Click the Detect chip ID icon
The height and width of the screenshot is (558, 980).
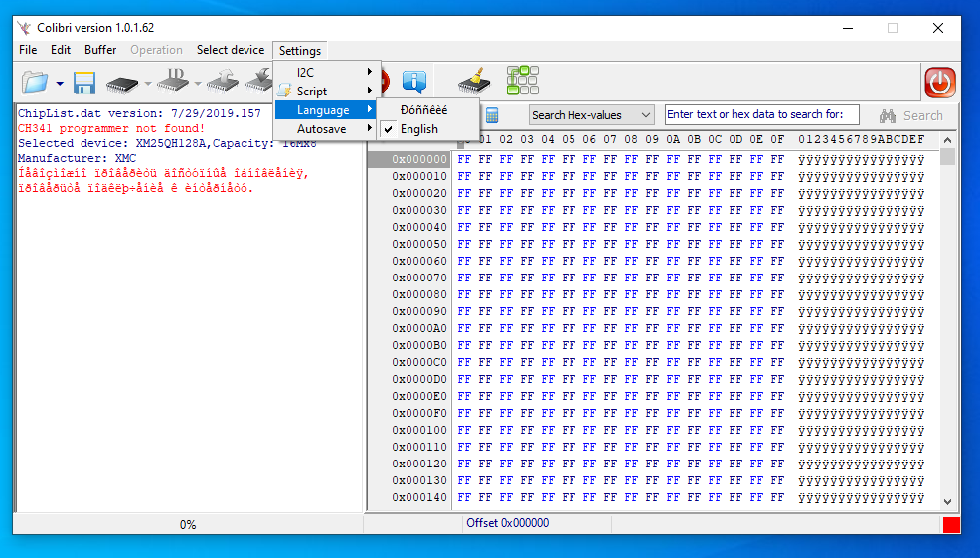[173, 83]
